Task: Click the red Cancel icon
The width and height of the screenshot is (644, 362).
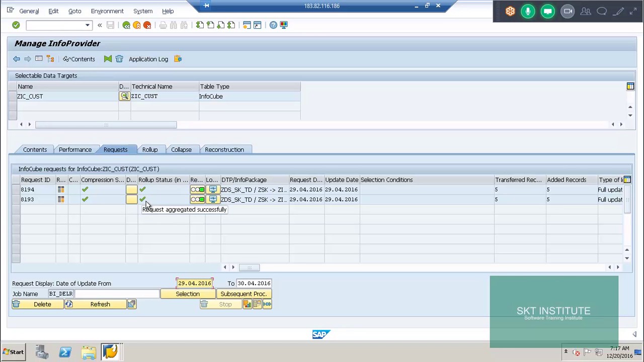Action: click(x=147, y=25)
